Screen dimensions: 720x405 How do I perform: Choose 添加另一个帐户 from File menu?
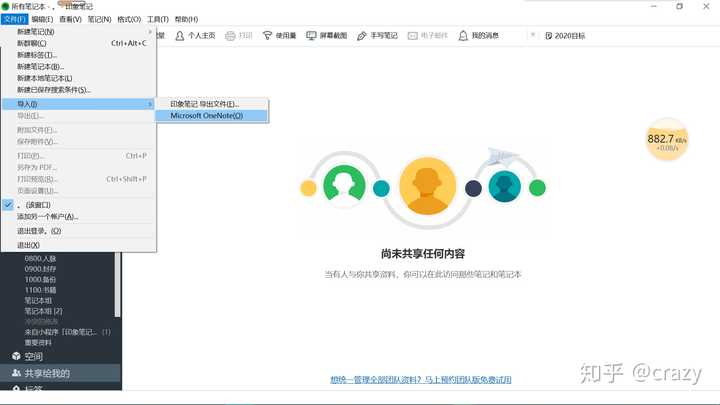47,216
